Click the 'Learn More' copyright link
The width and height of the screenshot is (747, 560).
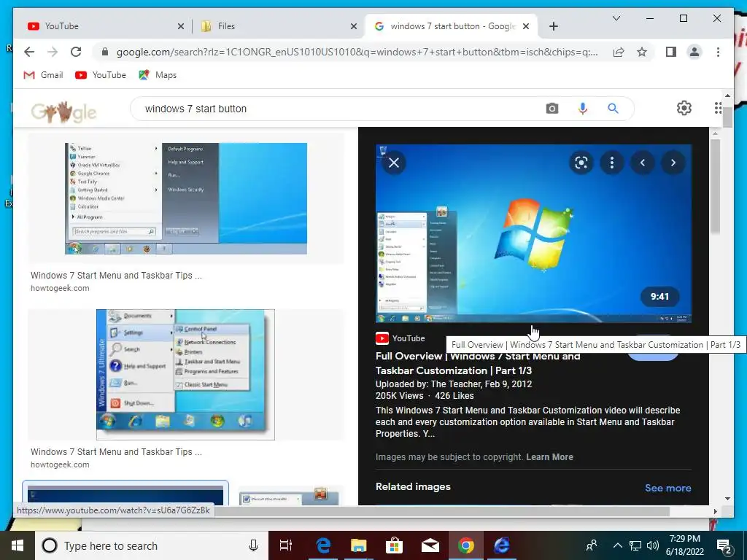click(x=549, y=457)
